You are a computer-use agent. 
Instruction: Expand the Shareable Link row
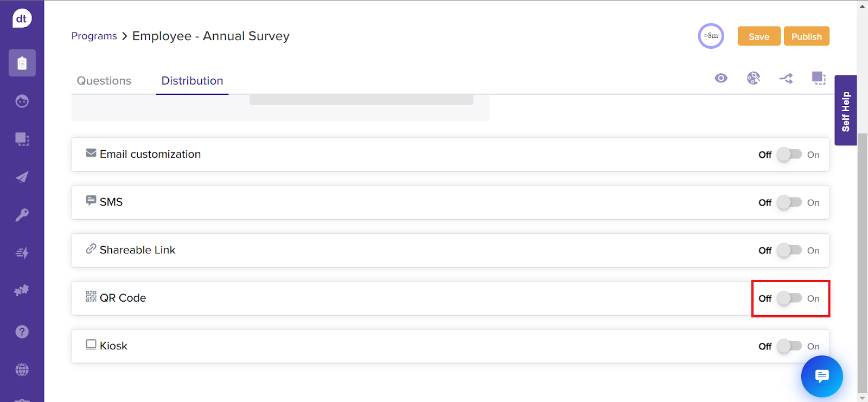(137, 250)
